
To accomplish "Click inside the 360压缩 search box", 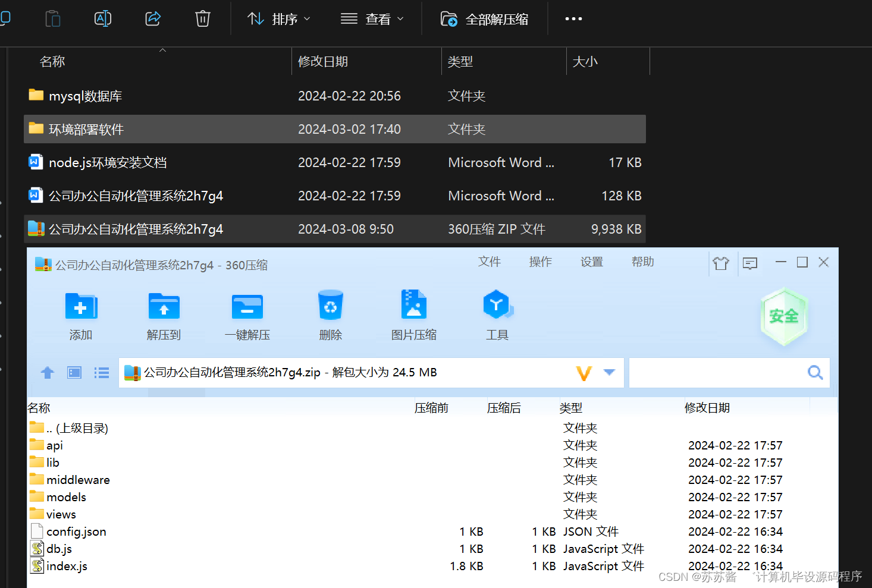I will tap(714, 372).
